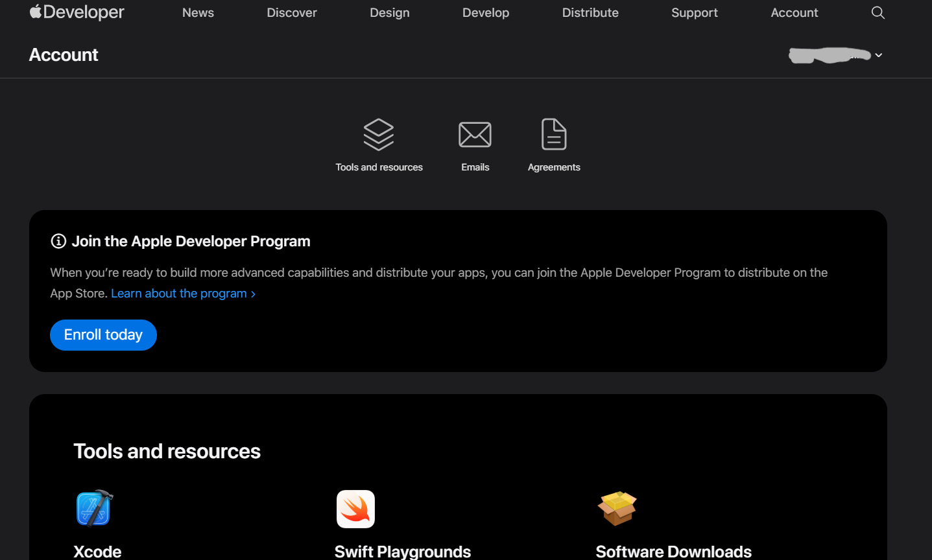Click the Swift Playgrounds bird icon
This screenshot has width=932, height=560.
point(355,509)
